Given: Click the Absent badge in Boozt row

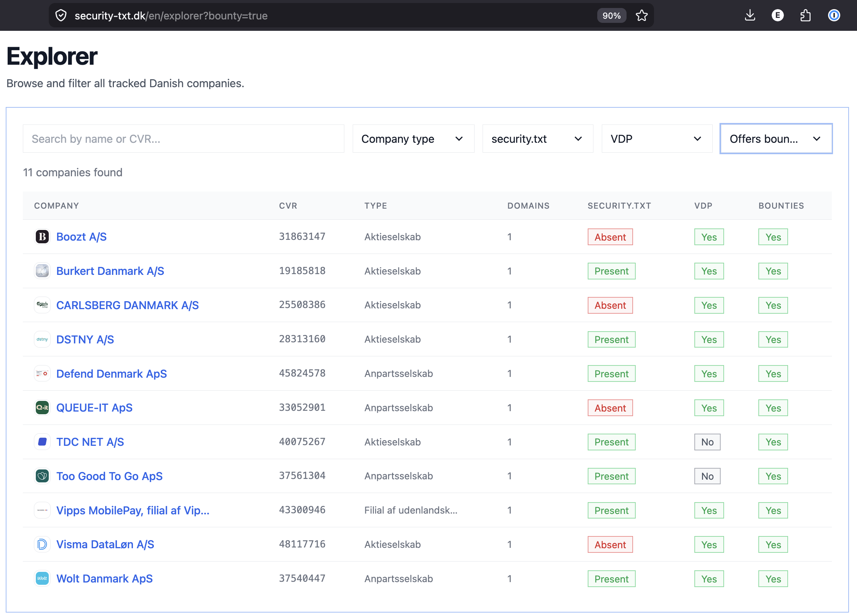Looking at the screenshot, I should click(x=610, y=237).
